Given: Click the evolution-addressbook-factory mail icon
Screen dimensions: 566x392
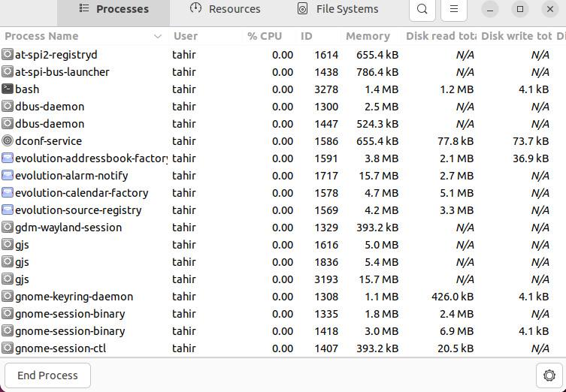Looking at the screenshot, I should 8,158.
